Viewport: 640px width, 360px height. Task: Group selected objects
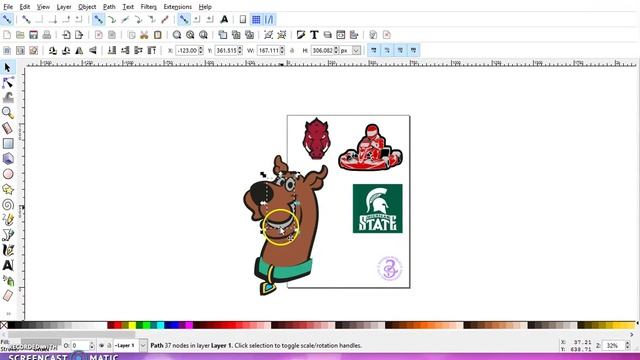268,35
